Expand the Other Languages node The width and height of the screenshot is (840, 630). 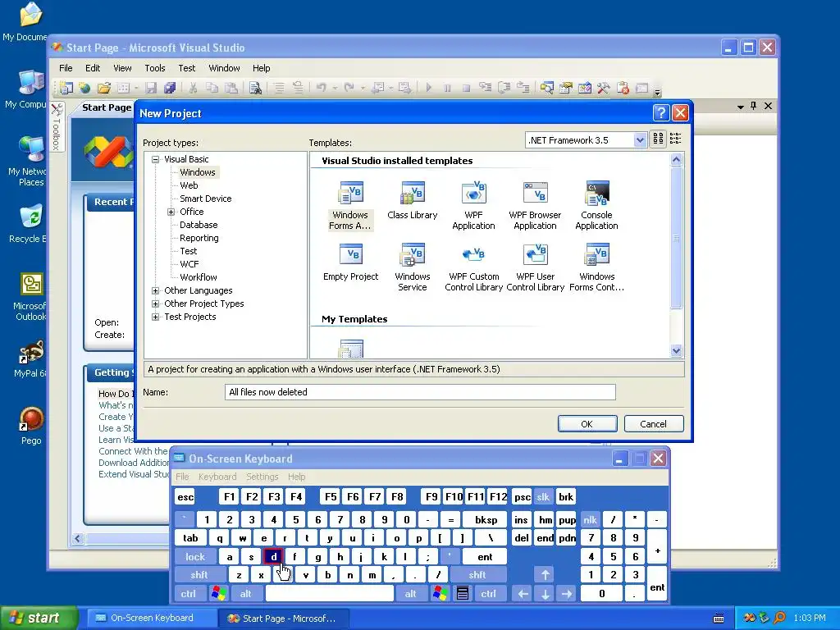click(155, 290)
